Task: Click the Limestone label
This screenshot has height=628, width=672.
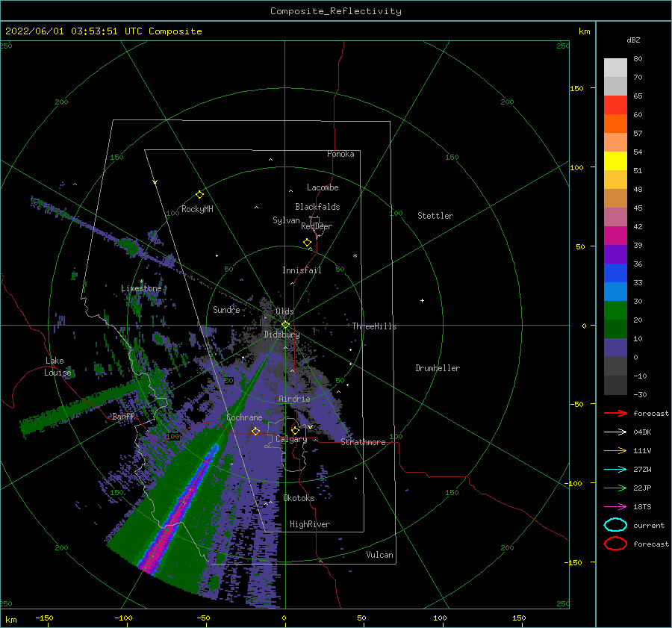Action: (x=141, y=288)
